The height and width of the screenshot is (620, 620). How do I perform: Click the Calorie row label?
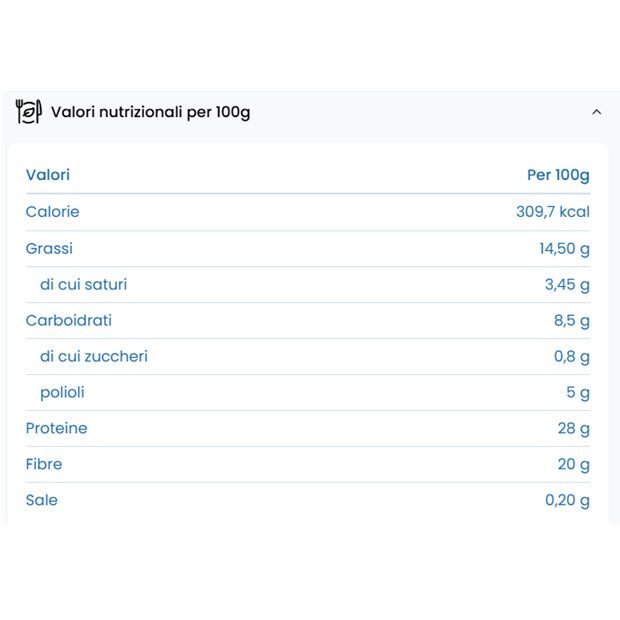pos(52,212)
